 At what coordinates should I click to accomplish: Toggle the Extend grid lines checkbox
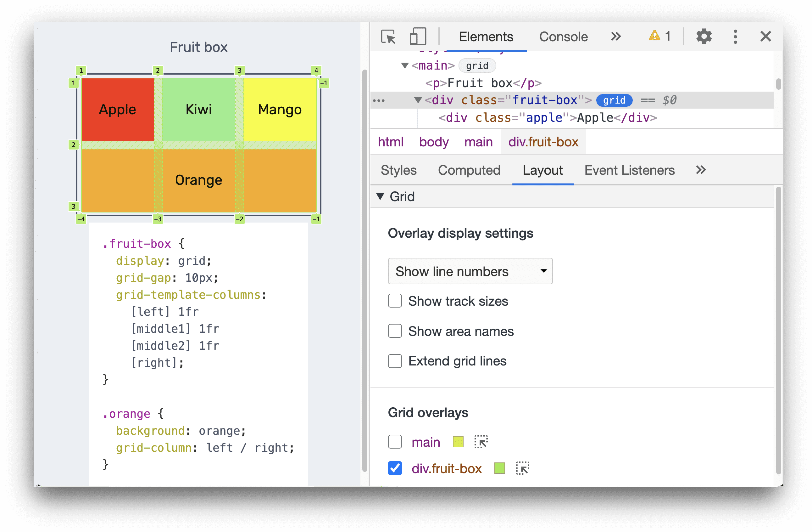(x=394, y=360)
